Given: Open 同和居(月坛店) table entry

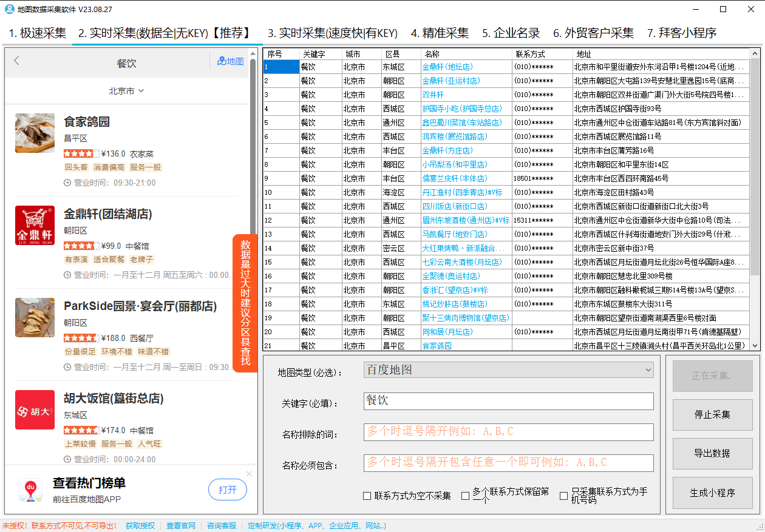Looking at the screenshot, I should point(447,332).
